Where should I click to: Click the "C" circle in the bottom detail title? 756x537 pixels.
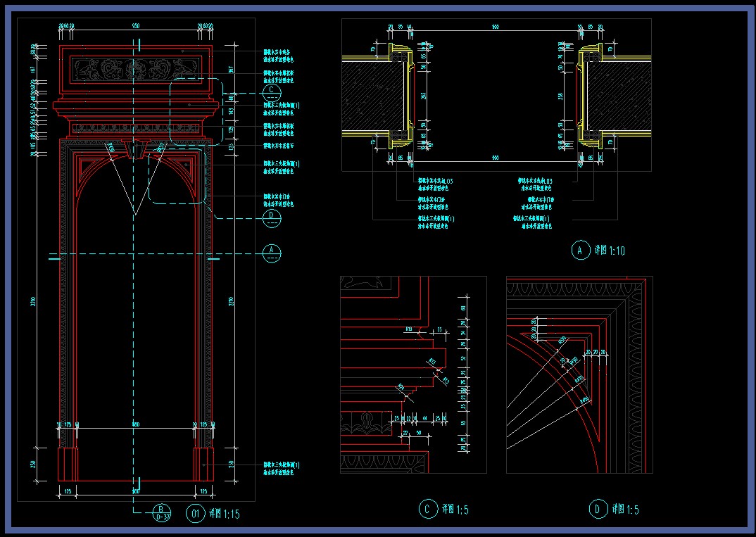coord(428,509)
